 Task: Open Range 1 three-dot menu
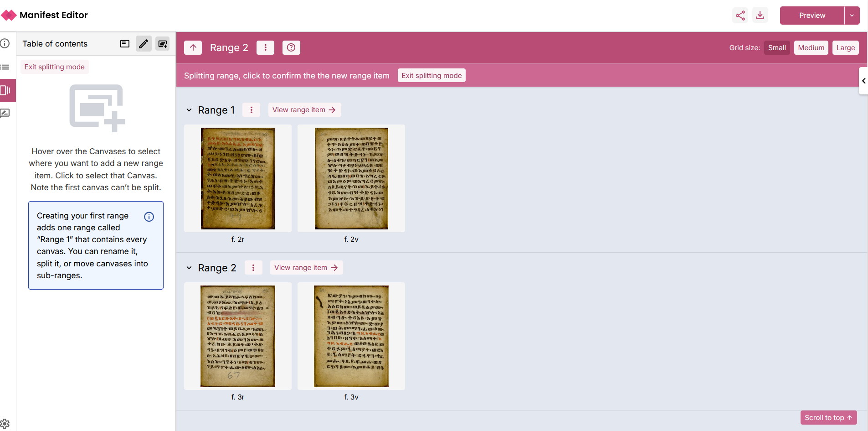pos(251,110)
